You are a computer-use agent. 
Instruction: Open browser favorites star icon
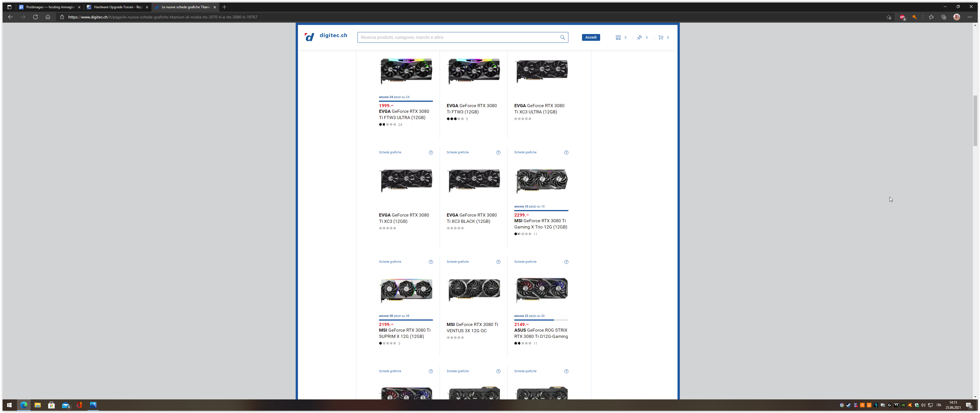(x=931, y=17)
